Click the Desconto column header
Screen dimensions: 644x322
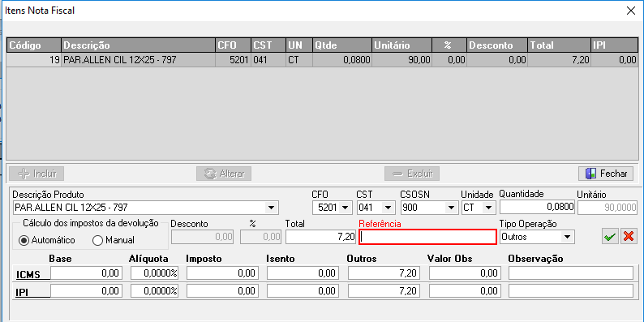497,45
